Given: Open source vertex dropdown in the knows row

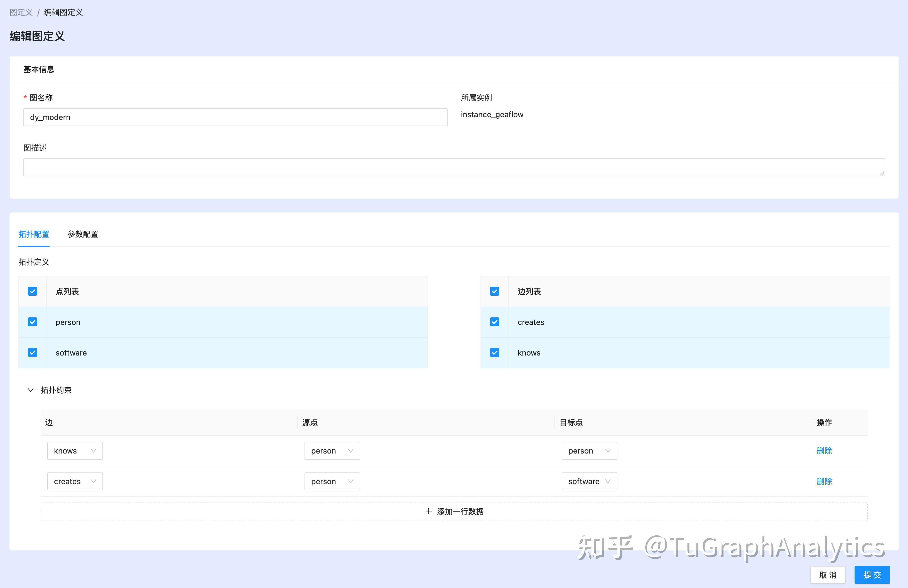Looking at the screenshot, I should 332,451.
